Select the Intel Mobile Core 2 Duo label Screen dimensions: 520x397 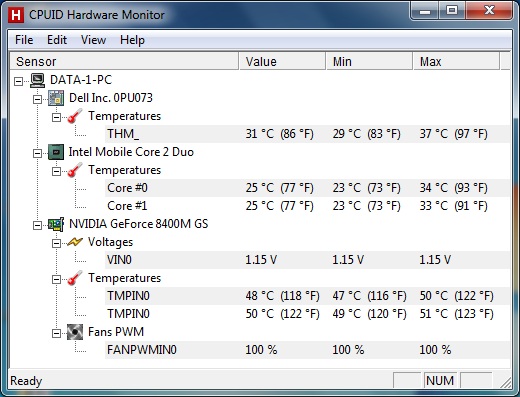(131, 152)
